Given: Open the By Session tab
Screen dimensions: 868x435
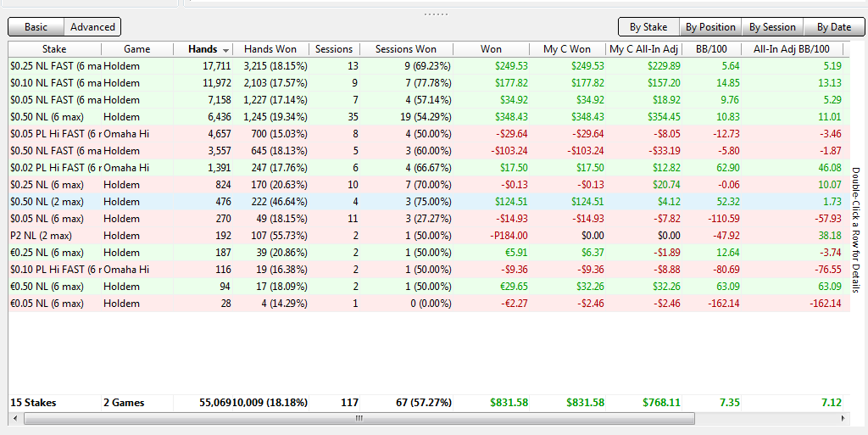Looking at the screenshot, I should coord(772,26).
